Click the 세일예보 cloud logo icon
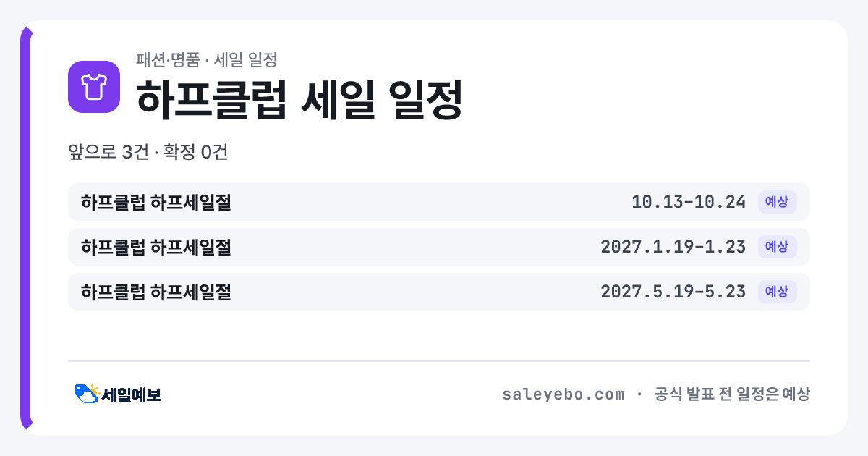Image resolution: width=868 pixels, height=456 pixels. pos(87,394)
